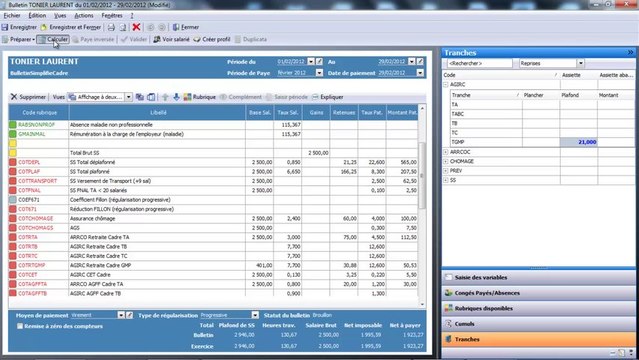The image size is (639, 360).
Task: Click the print icon in toolbar
Action: pyautogui.click(x=111, y=27)
